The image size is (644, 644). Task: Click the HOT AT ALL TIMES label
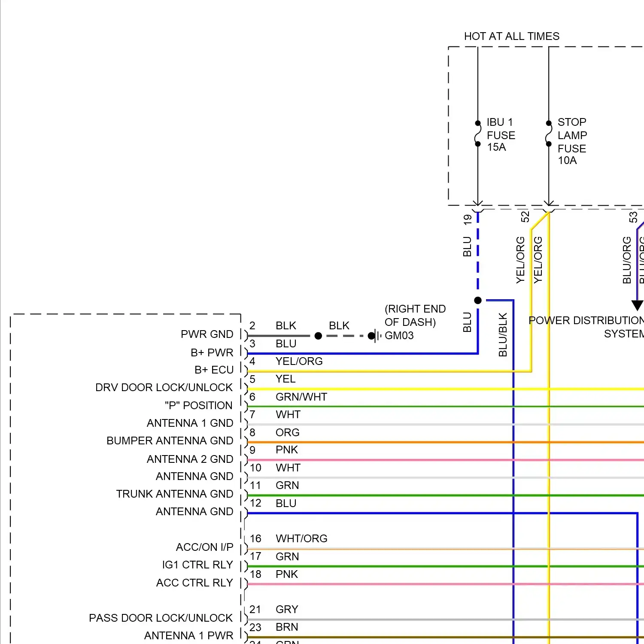pyautogui.click(x=512, y=36)
